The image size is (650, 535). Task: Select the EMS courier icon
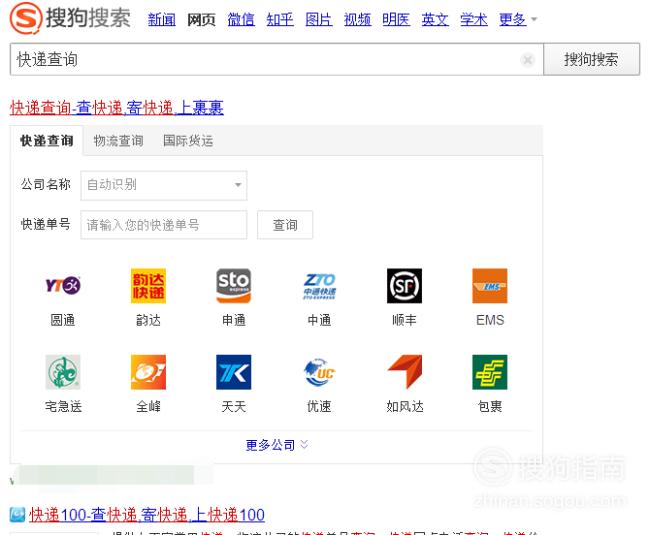coord(490,286)
